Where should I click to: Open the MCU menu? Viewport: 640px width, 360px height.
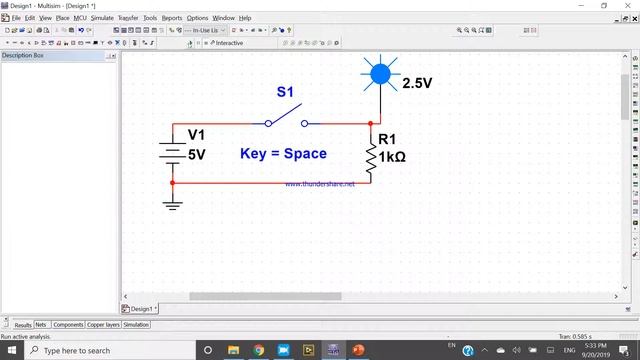tap(80, 18)
